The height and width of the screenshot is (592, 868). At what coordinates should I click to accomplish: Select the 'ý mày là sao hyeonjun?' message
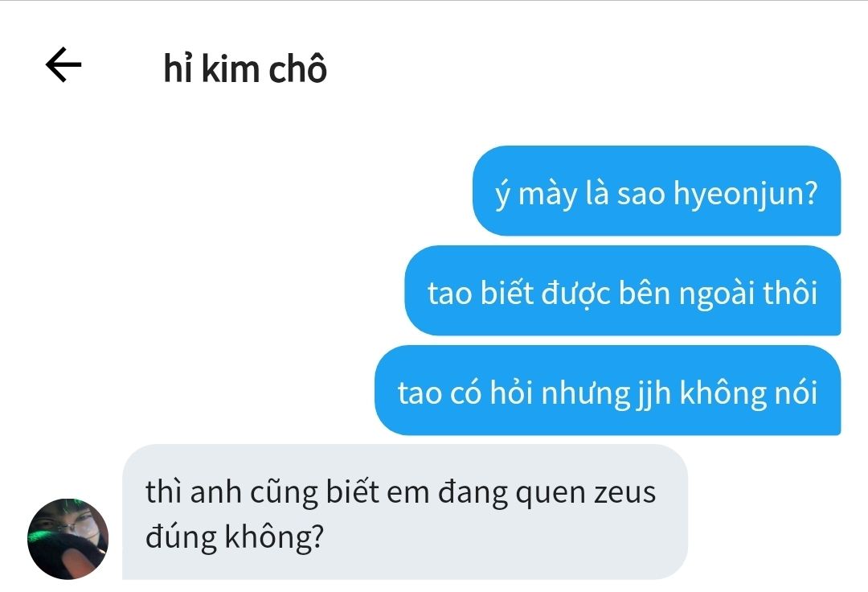coord(657,191)
